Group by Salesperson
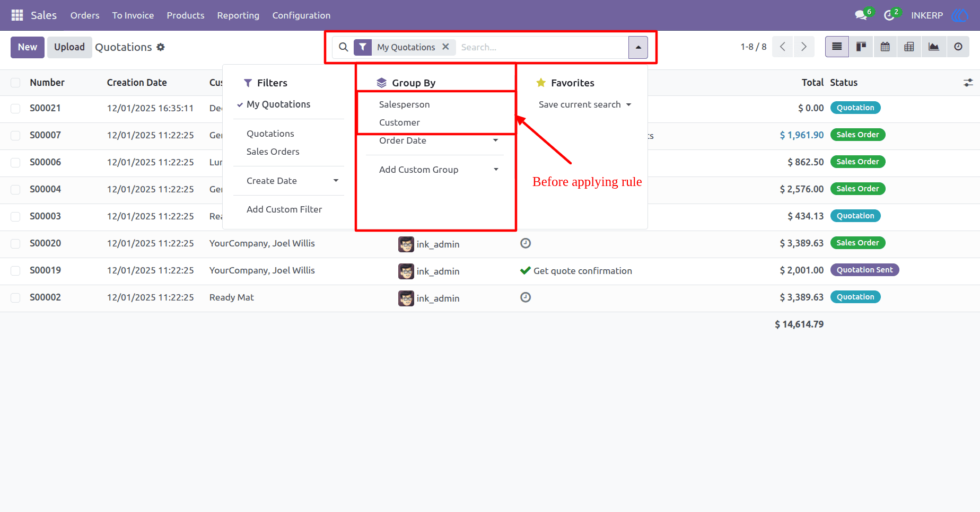Image resolution: width=980 pixels, height=512 pixels. pos(405,104)
